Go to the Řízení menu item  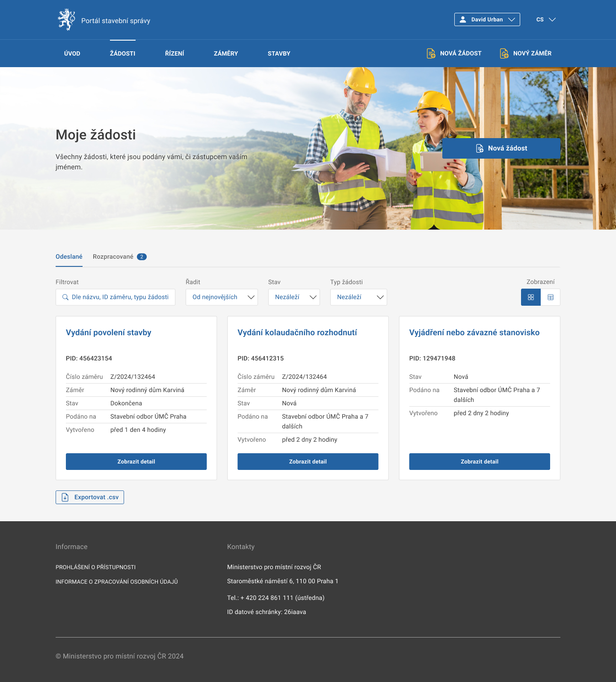click(175, 53)
